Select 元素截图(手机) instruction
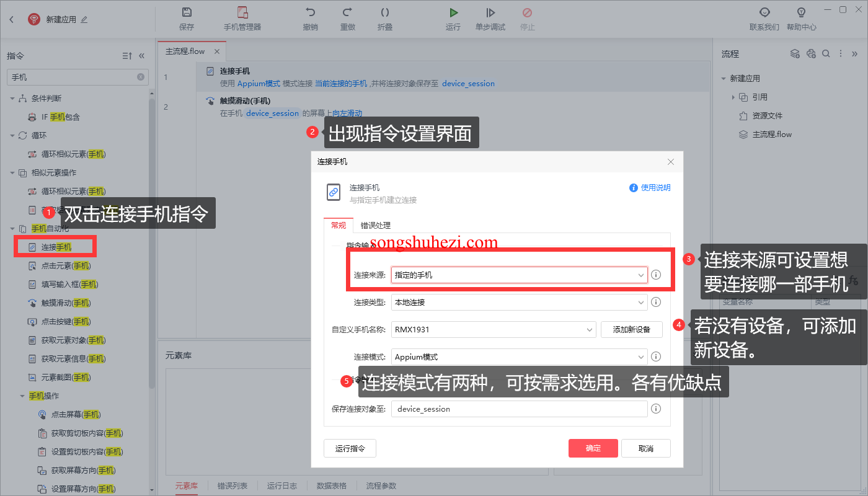Screen dimensions: 868x496 (x=66, y=377)
